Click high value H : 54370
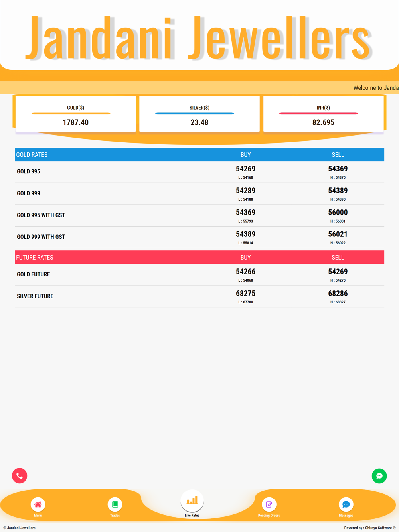399x532 pixels. tap(338, 178)
